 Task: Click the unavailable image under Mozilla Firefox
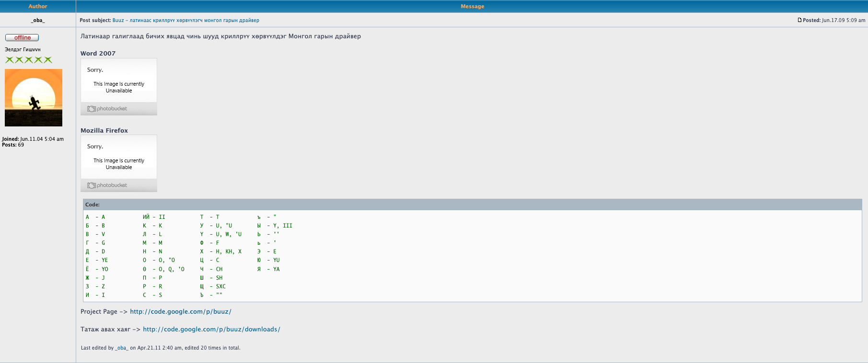119,158
